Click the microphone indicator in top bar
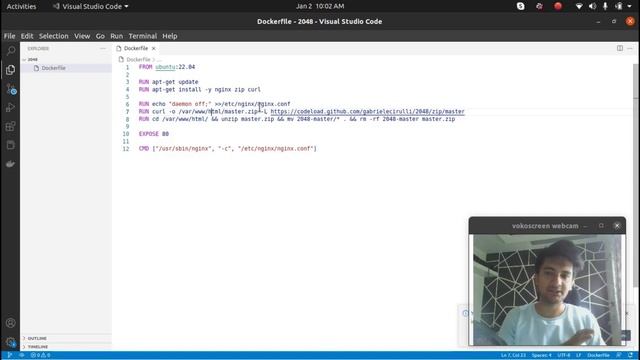This screenshot has width=640, height=360. (x=605, y=6)
